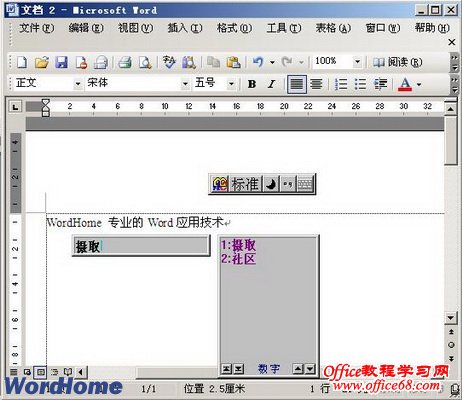462x400 pixels.
Task: Open the 五号 font size dropdown
Action: pyautogui.click(x=231, y=84)
